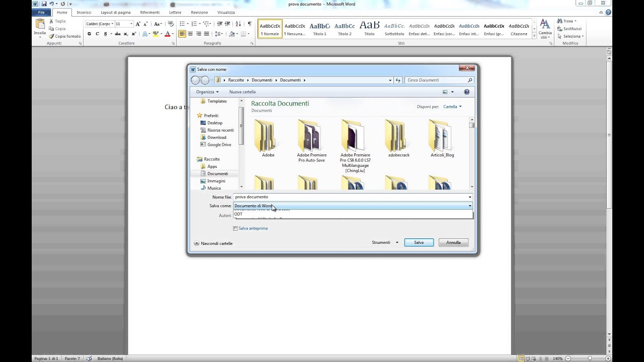644x362 pixels.
Task: Open the adobecrack folder
Action: tap(398, 138)
